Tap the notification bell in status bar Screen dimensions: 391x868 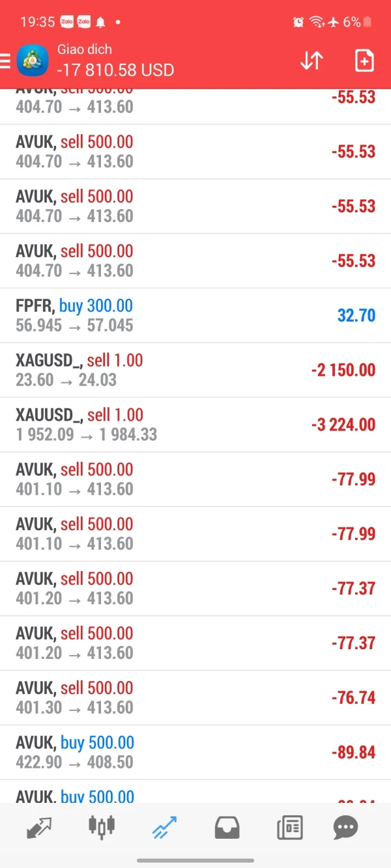[x=100, y=22]
